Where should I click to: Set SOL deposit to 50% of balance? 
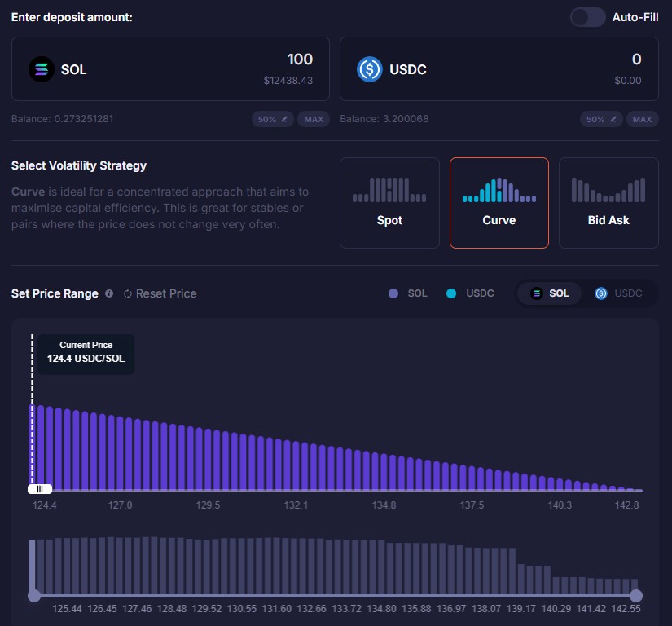(273, 119)
